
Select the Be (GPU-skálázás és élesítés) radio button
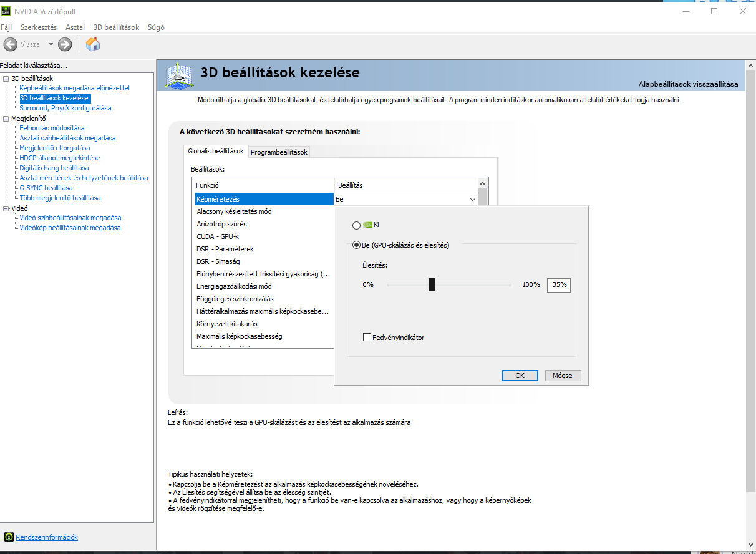coord(357,245)
